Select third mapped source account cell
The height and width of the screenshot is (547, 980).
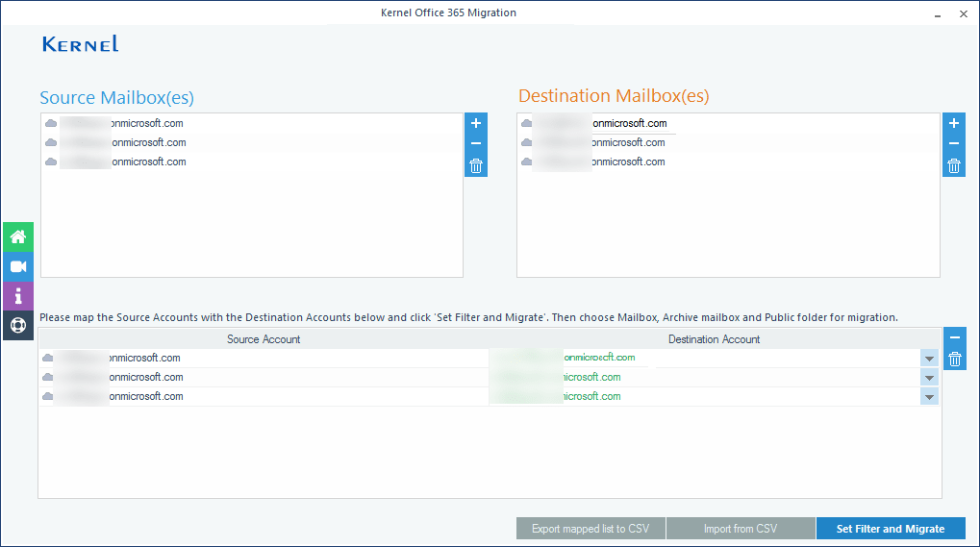click(264, 396)
